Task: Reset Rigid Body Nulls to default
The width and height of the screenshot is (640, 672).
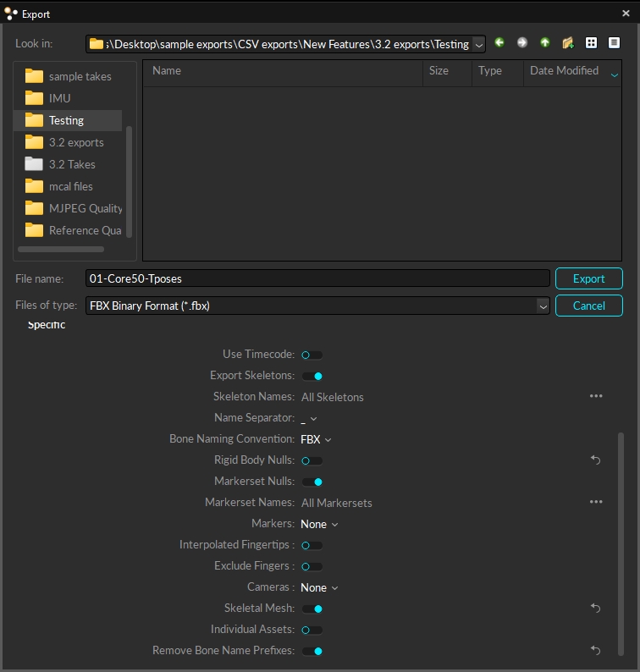Action: point(595,460)
